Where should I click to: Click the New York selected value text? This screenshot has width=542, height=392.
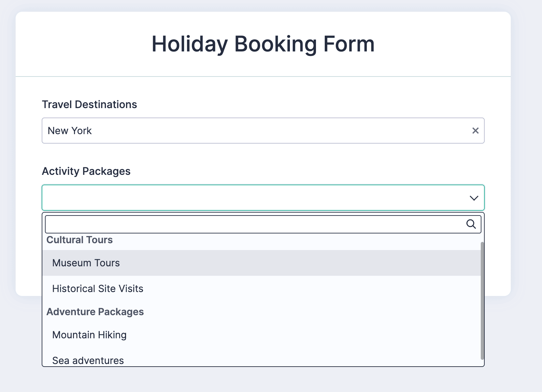[x=70, y=131]
